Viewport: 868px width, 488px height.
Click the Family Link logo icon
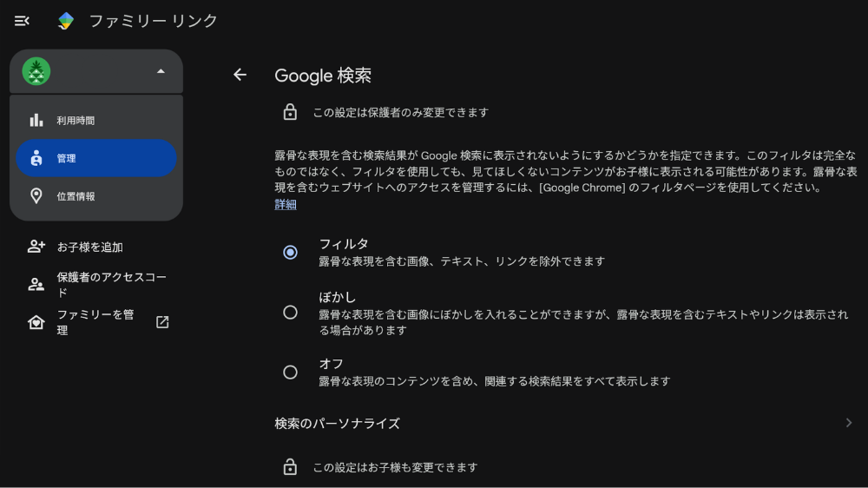tap(66, 21)
